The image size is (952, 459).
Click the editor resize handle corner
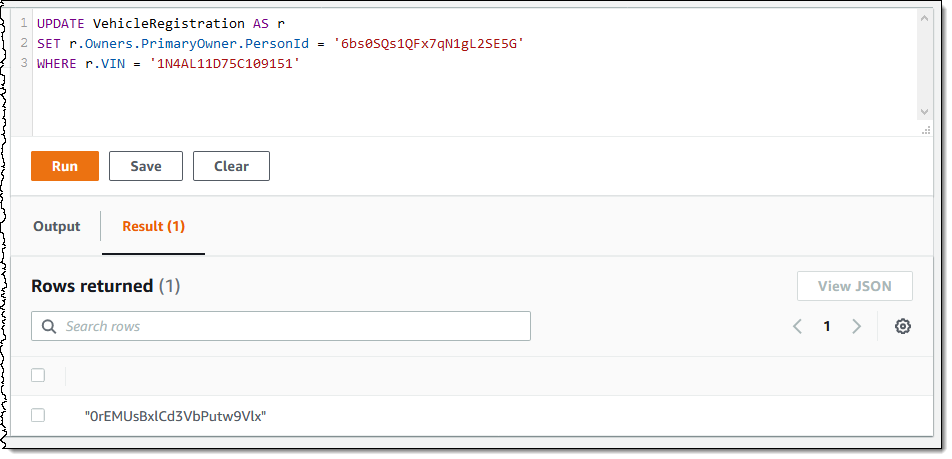[x=927, y=130]
